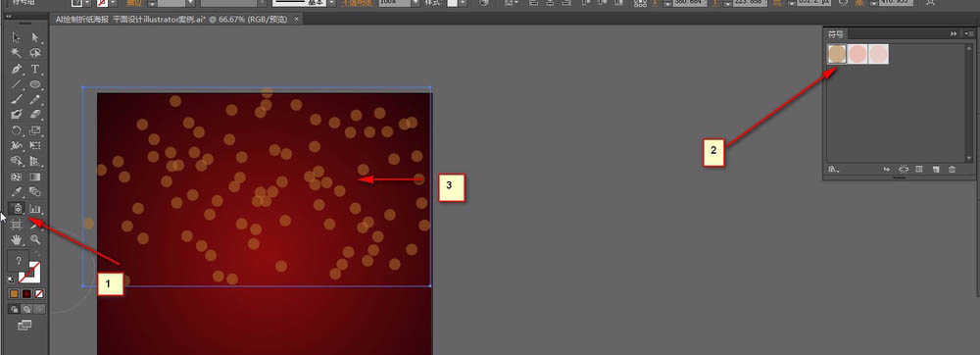Select the Zoom magnifier tool
Viewport: 980px width, 355px height.
[x=35, y=239]
